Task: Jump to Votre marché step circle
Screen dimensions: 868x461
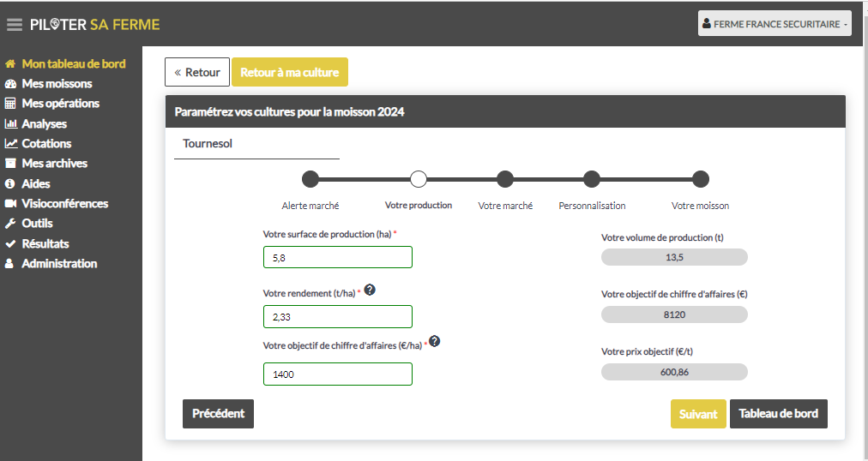Action: [x=505, y=179]
